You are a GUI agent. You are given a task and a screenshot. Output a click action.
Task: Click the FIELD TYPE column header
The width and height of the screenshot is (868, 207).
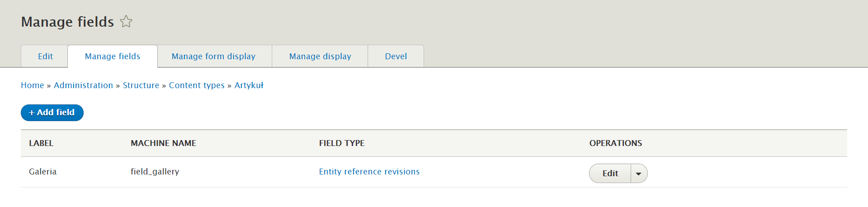pos(342,143)
